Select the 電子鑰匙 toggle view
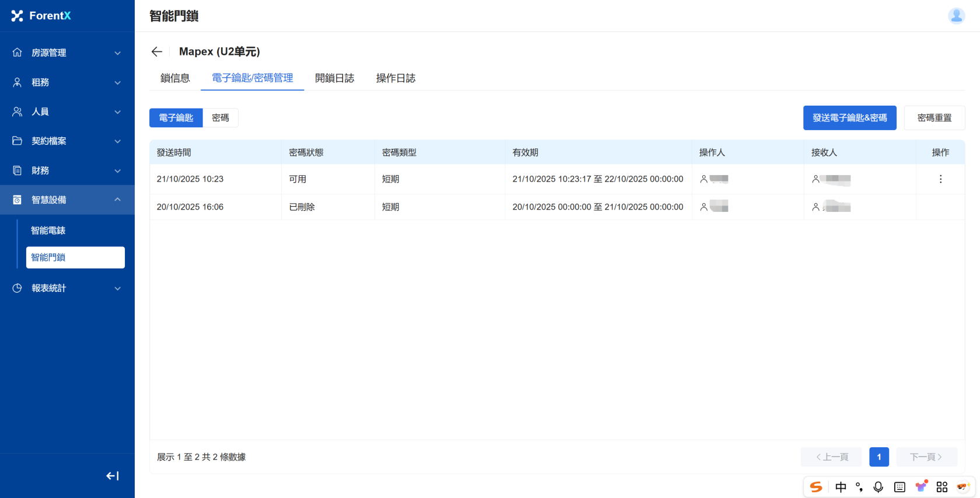This screenshot has height=498, width=980. pyautogui.click(x=176, y=118)
